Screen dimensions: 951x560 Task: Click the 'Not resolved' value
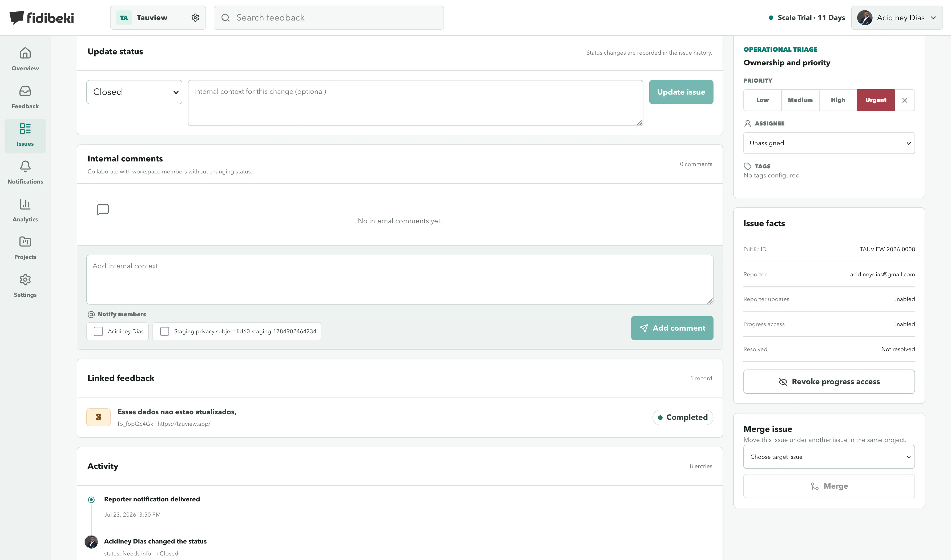898,350
